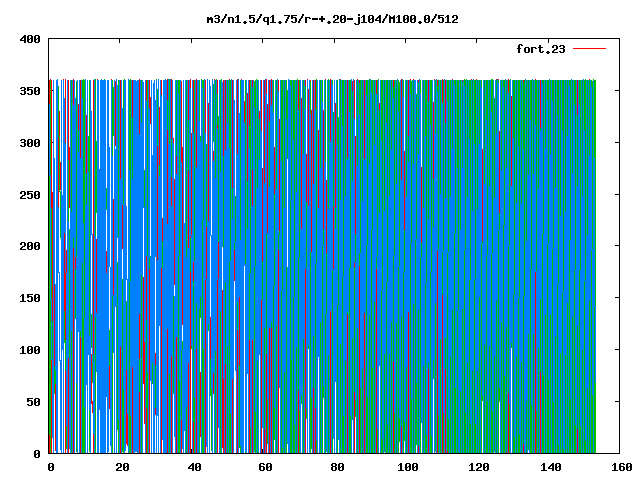
Task: Click the y-axis label 200
Action: 30,246
